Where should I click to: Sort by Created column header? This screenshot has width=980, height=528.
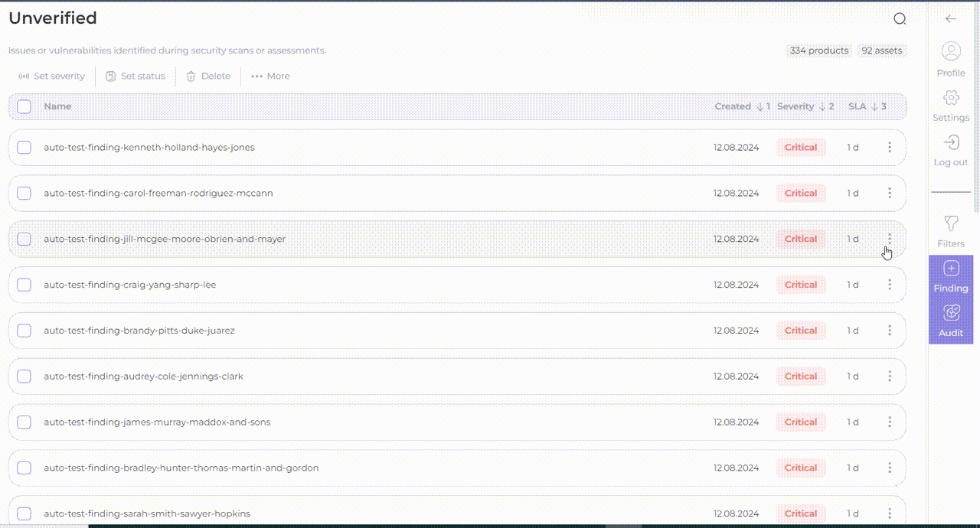733,106
